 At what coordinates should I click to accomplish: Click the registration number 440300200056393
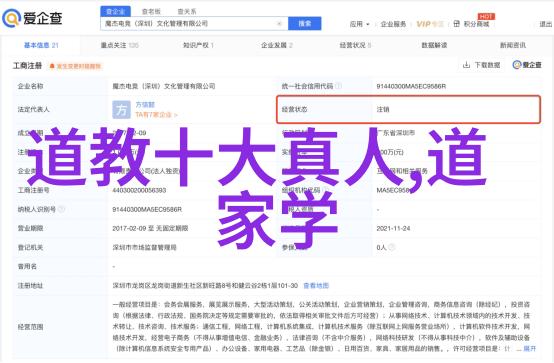click(x=139, y=190)
